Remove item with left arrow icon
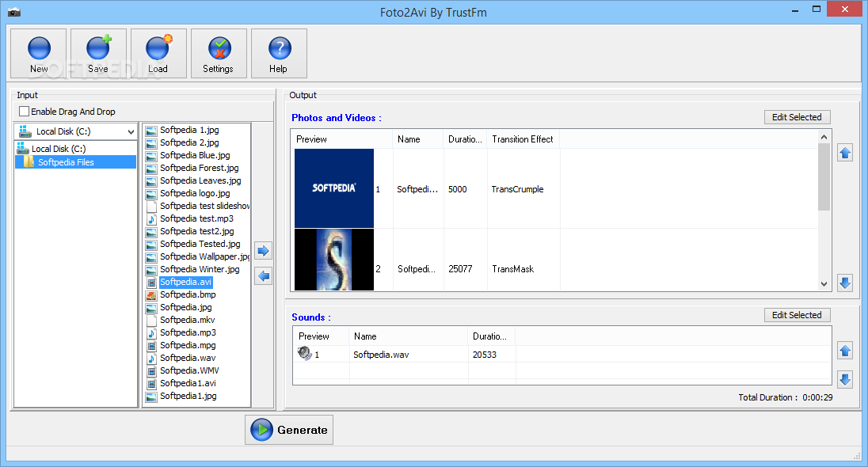The height and width of the screenshot is (467, 868). (x=264, y=276)
